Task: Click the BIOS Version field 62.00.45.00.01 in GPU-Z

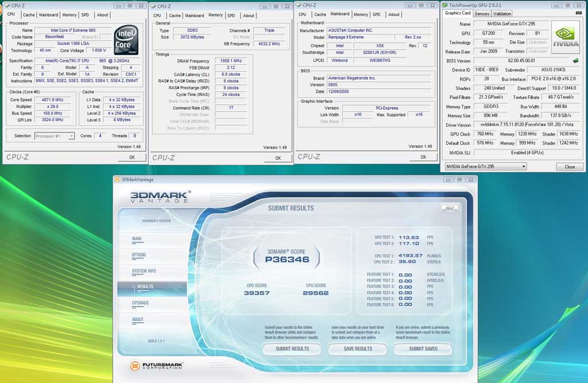Action: coord(521,61)
